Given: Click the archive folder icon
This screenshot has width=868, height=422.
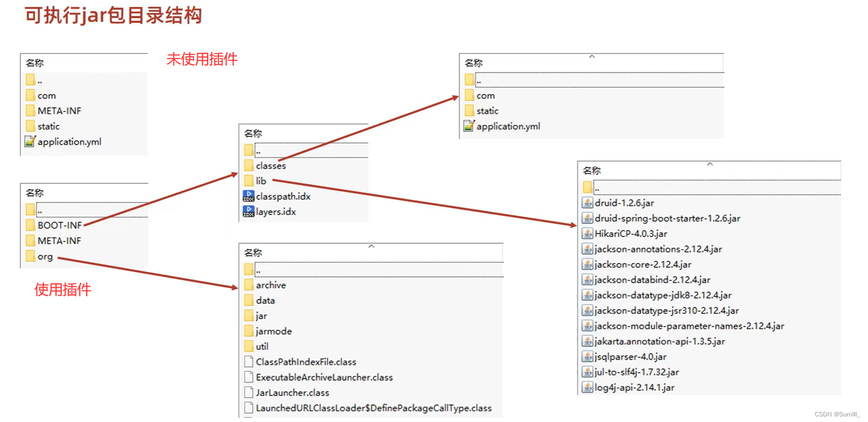Looking at the screenshot, I should click(249, 285).
